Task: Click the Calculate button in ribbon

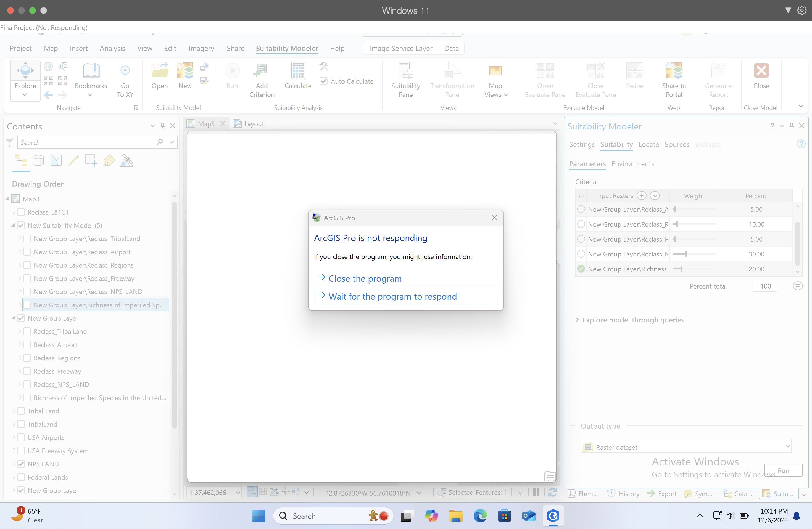Action: [298, 76]
